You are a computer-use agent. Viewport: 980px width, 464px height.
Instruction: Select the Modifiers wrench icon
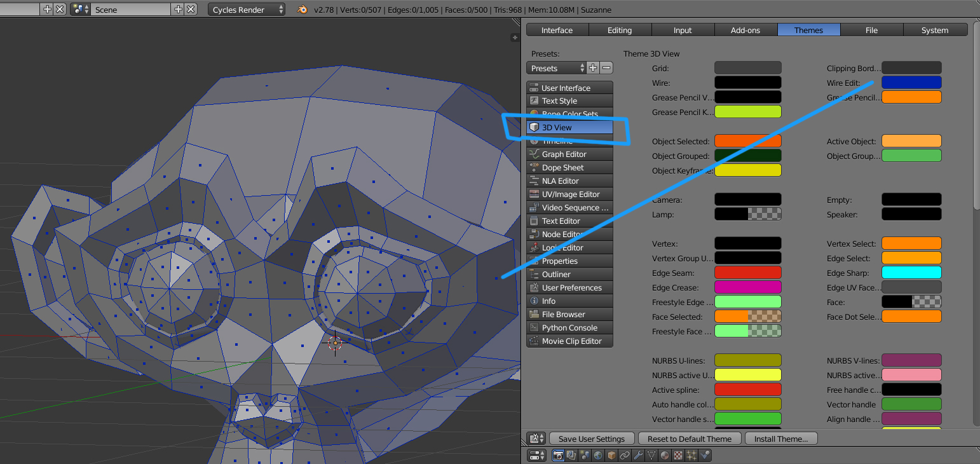point(638,455)
